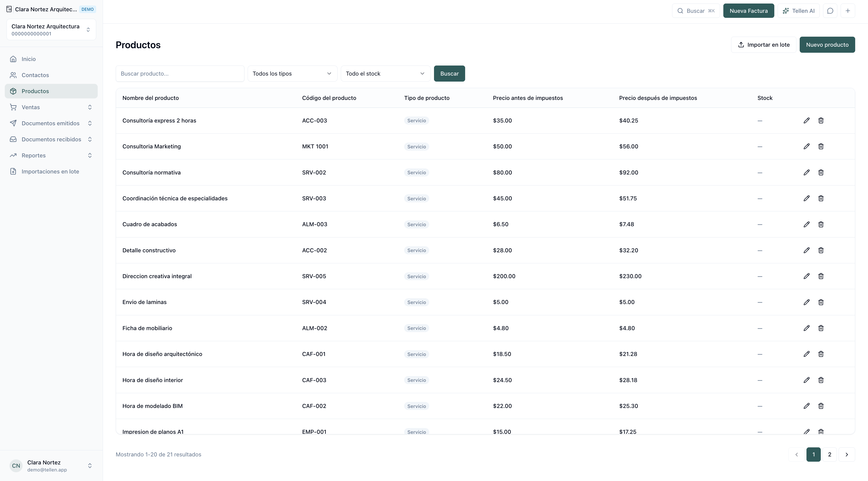Edit the Consultoría normativa row
The image size is (868, 481).
806,172
